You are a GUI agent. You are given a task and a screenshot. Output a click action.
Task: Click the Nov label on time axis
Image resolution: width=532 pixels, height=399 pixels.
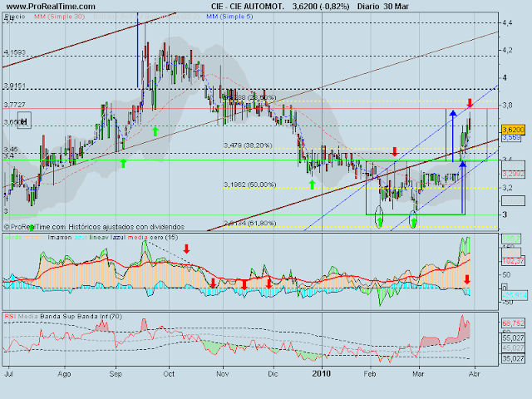(223, 374)
